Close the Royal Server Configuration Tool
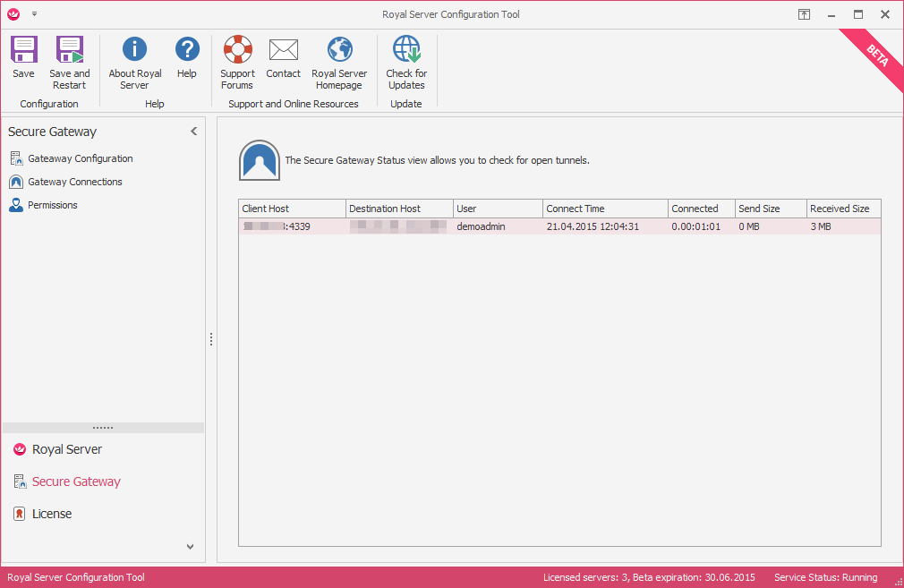The height and width of the screenshot is (588, 904). 885,14
